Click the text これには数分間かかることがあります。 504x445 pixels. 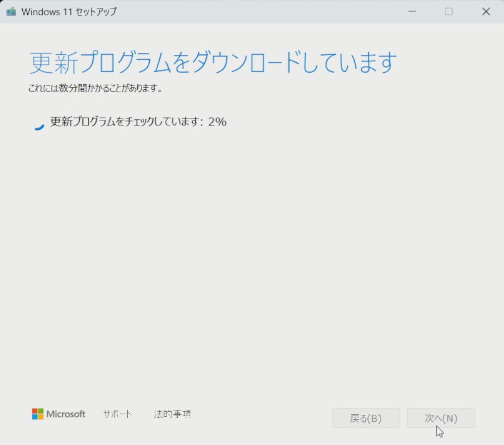click(x=95, y=88)
